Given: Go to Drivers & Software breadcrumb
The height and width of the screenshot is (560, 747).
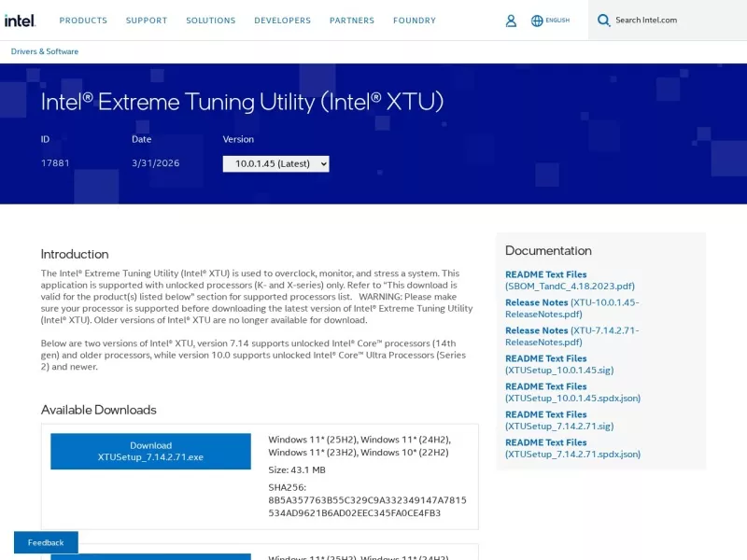Looking at the screenshot, I should click(x=45, y=51).
